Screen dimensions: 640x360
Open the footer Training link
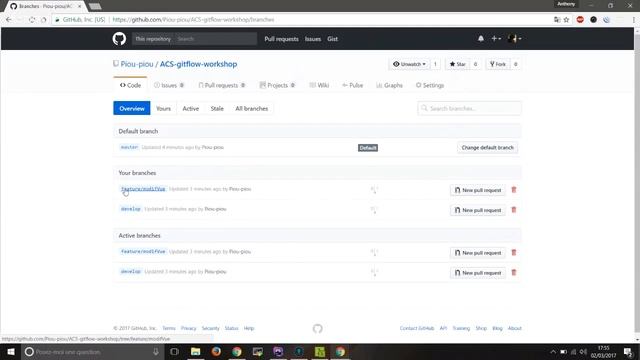coord(461,328)
